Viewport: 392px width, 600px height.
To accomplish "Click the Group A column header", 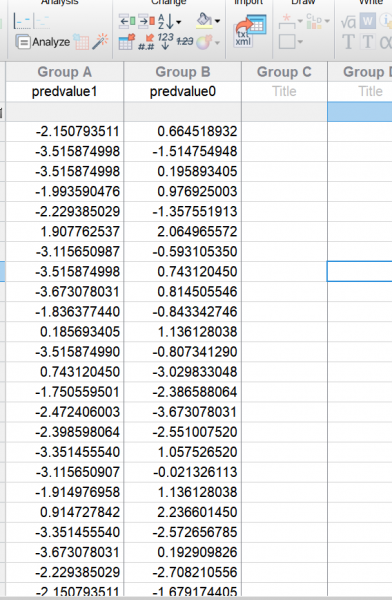I will (x=64, y=72).
